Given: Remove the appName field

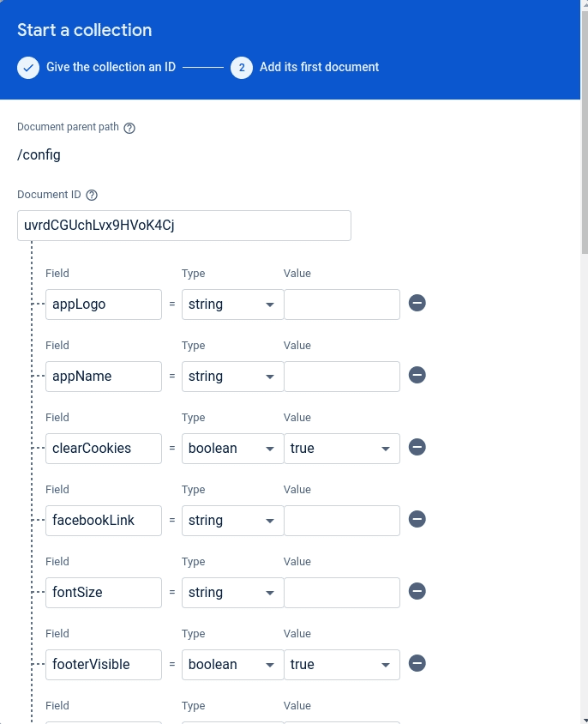Looking at the screenshot, I should (417, 376).
